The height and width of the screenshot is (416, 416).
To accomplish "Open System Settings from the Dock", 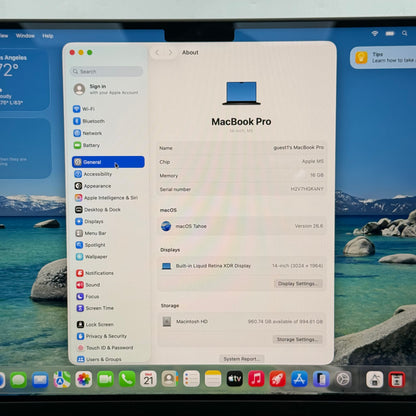I will pyautogui.click(x=343, y=379).
